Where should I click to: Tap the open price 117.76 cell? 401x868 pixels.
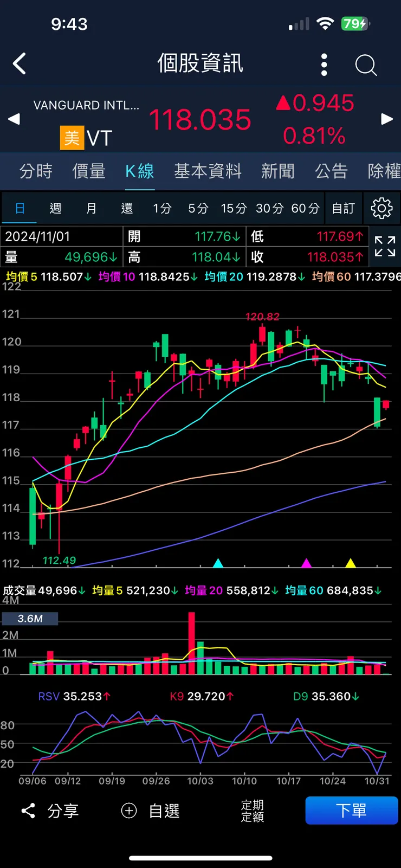[x=185, y=236]
